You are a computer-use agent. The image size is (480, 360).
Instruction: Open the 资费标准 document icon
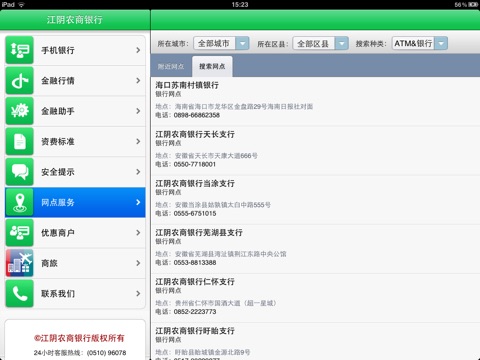tap(20, 141)
